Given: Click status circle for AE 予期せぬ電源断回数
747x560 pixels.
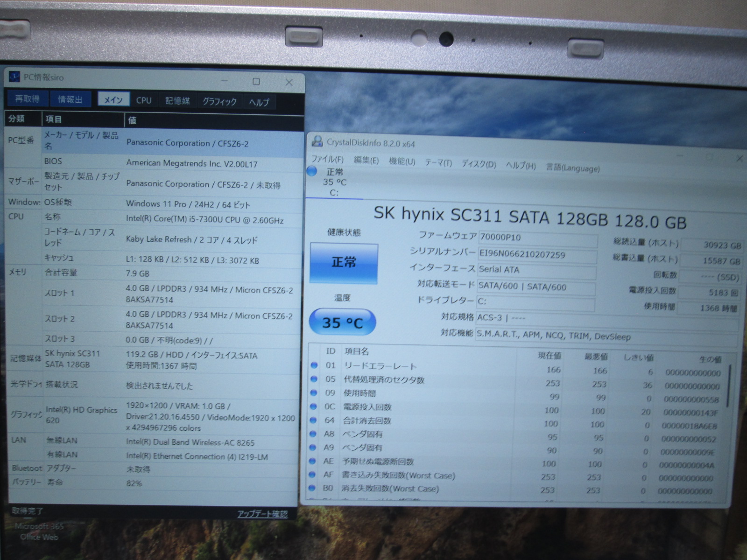Looking at the screenshot, I should pos(313,461).
